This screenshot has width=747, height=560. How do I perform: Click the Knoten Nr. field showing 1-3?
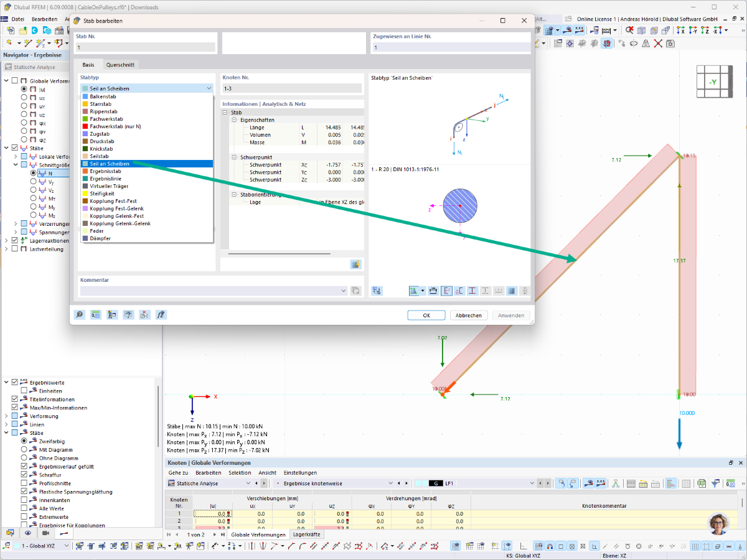291,89
